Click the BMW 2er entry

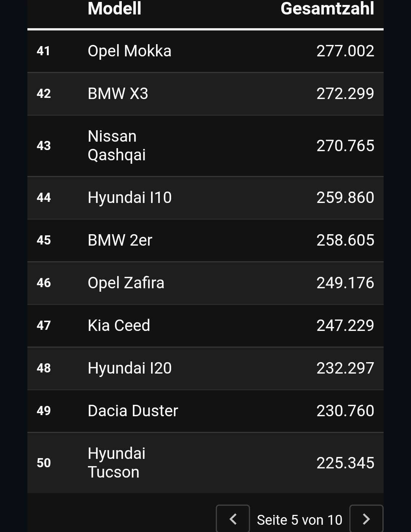tap(120, 240)
